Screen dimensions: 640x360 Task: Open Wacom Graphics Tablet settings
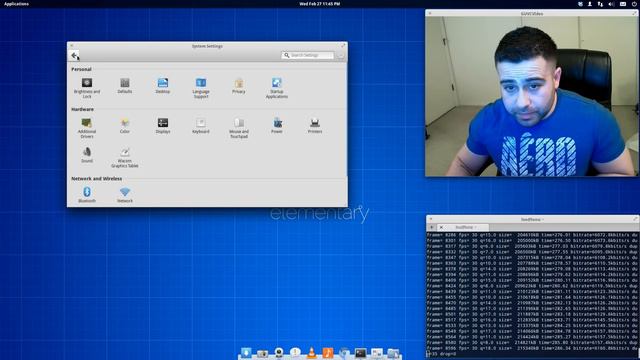click(124, 157)
